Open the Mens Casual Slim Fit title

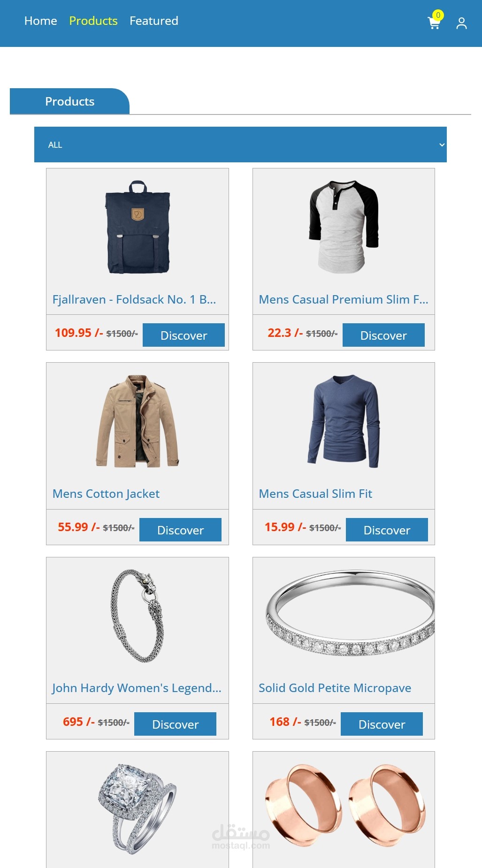pyautogui.click(x=315, y=494)
